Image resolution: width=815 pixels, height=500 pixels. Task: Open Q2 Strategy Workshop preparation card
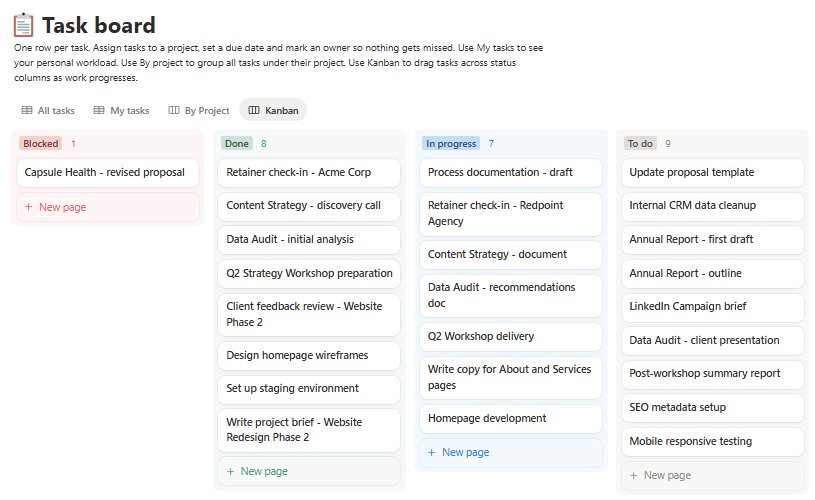[309, 273]
